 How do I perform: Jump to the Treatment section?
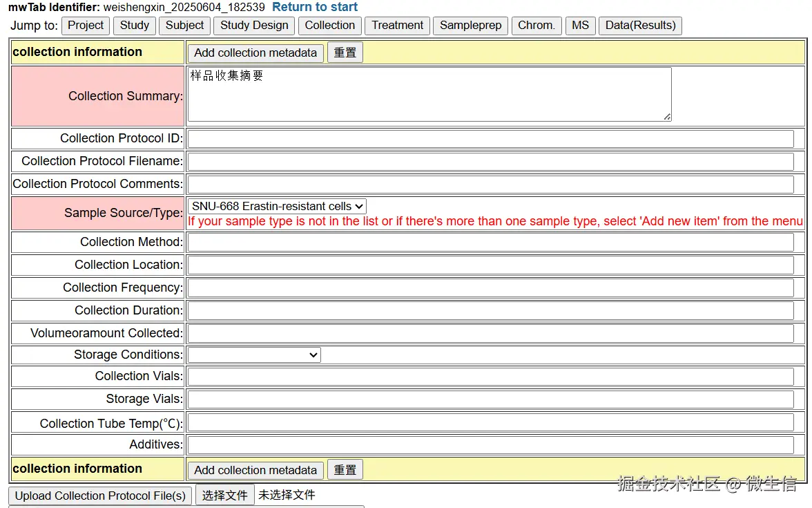[x=397, y=26]
